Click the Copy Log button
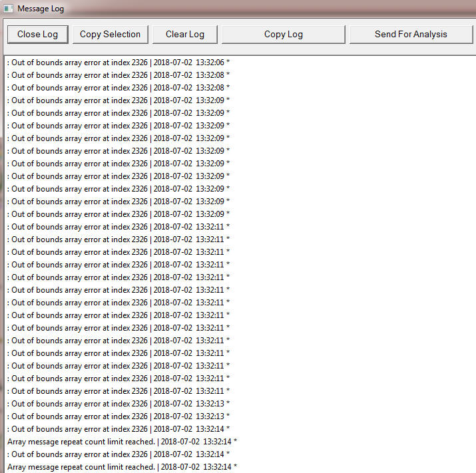 (284, 35)
